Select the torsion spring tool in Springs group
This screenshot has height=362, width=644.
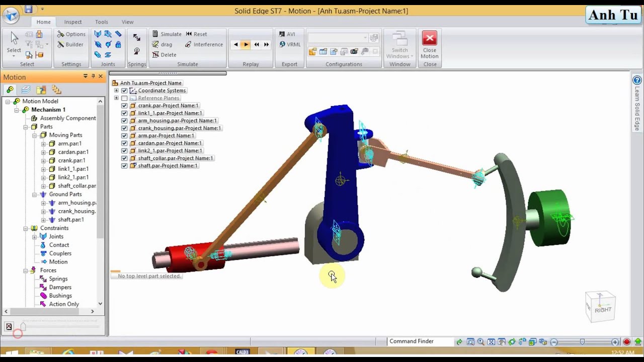pyautogui.click(x=136, y=51)
